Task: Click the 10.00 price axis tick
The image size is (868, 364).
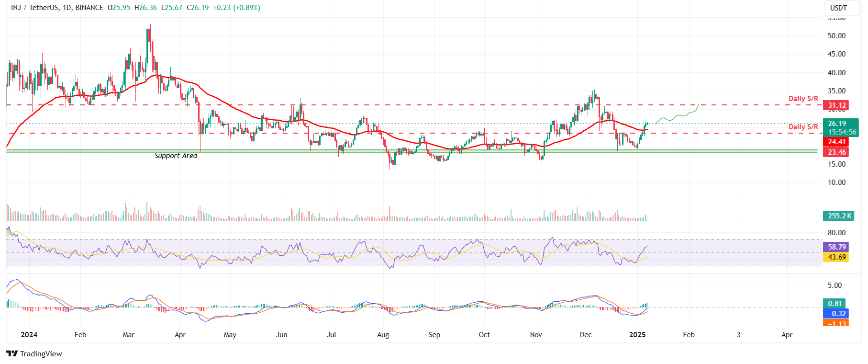Action: click(x=837, y=182)
